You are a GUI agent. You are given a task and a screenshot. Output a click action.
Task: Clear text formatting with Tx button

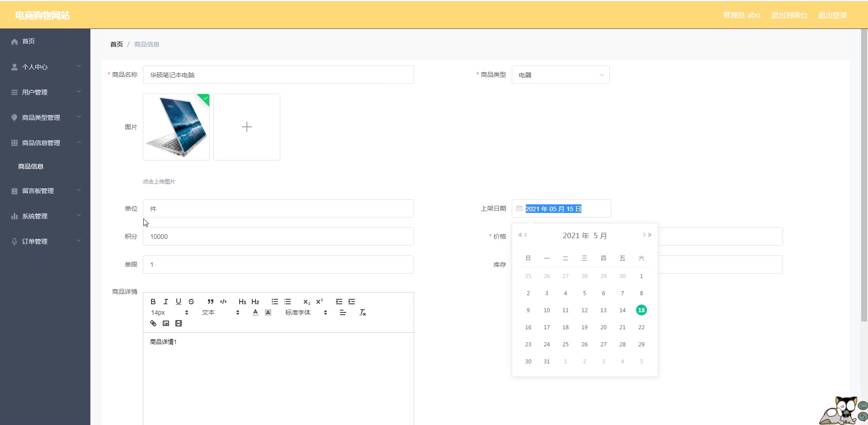(362, 312)
